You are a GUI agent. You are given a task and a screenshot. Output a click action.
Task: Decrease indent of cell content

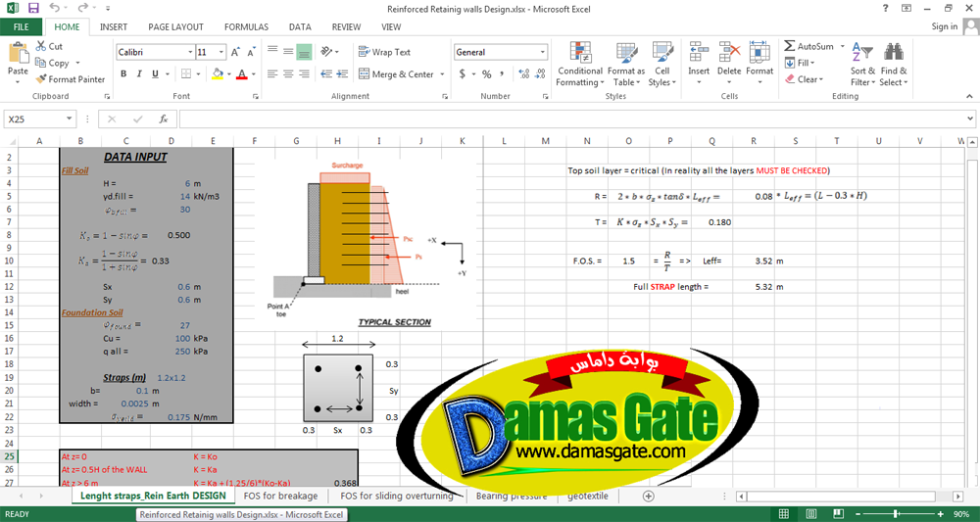click(x=325, y=73)
